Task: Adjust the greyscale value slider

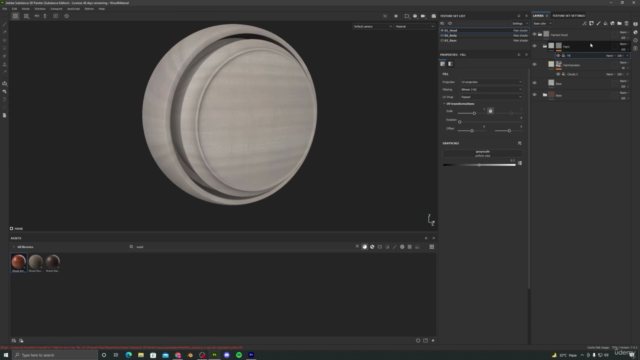Action: 479,165
